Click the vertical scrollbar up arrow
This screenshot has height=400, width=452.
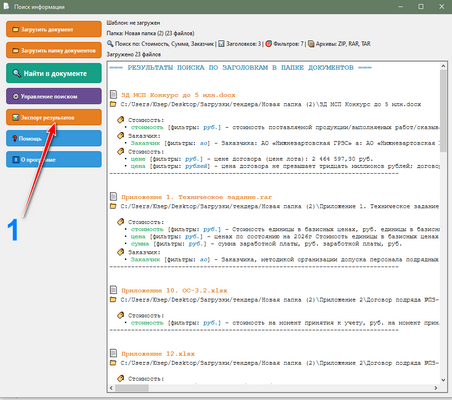point(443,66)
